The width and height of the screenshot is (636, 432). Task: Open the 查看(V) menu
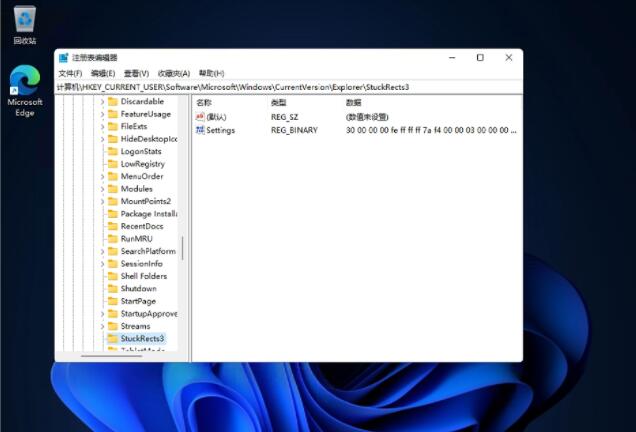tap(137, 73)
